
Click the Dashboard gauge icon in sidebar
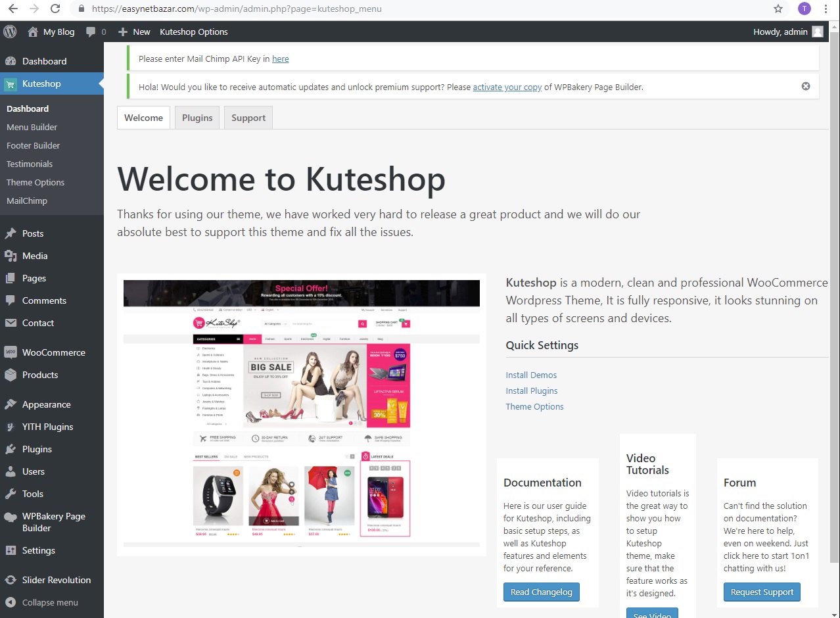coord(11,61)
